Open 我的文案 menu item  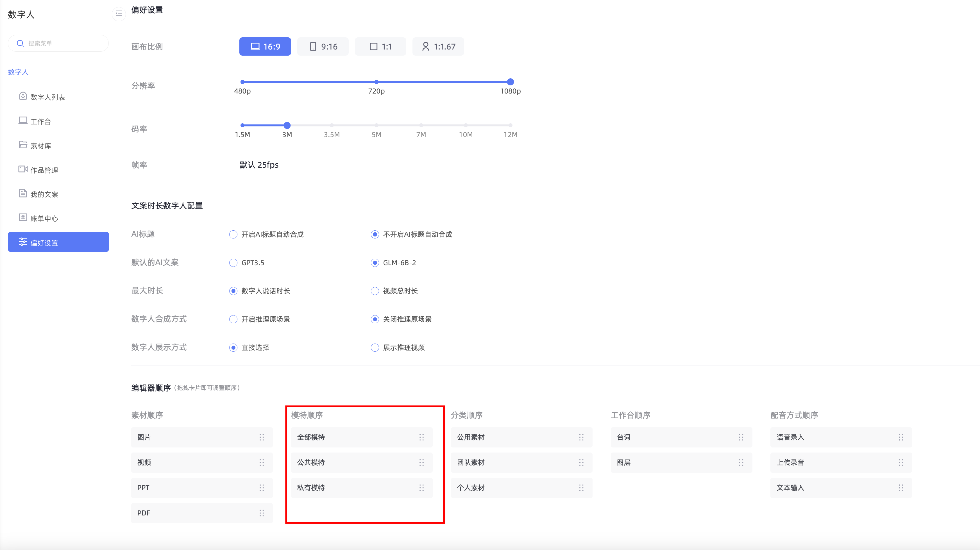click(x=58, y=194)
